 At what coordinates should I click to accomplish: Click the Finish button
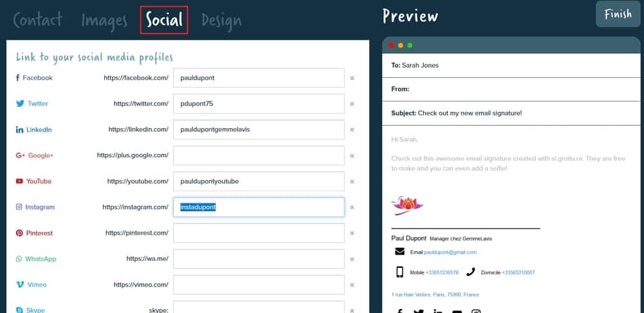coord(618,14)
